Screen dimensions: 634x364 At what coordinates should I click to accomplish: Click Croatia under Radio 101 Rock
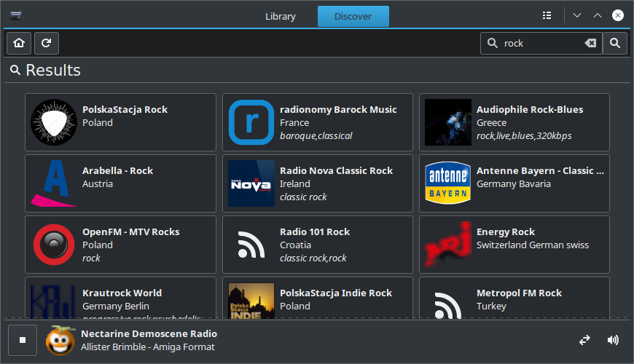(296, 245)
